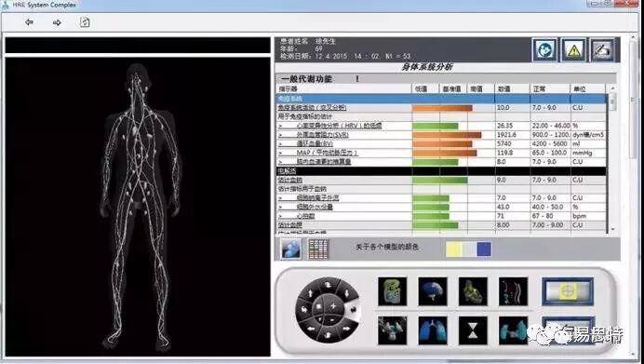This screenshot has width=644, height=364.
Task: Click the minus zoom button in the wheel center
Action: (x=331, y=319)
